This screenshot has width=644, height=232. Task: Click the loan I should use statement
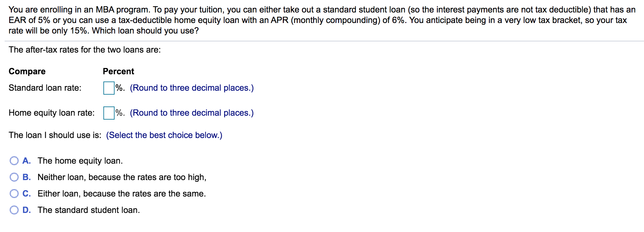pos(54,135)
